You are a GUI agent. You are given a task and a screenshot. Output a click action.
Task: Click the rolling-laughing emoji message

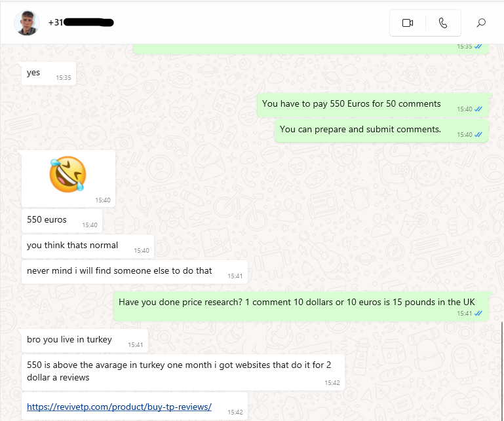point(68,178)
